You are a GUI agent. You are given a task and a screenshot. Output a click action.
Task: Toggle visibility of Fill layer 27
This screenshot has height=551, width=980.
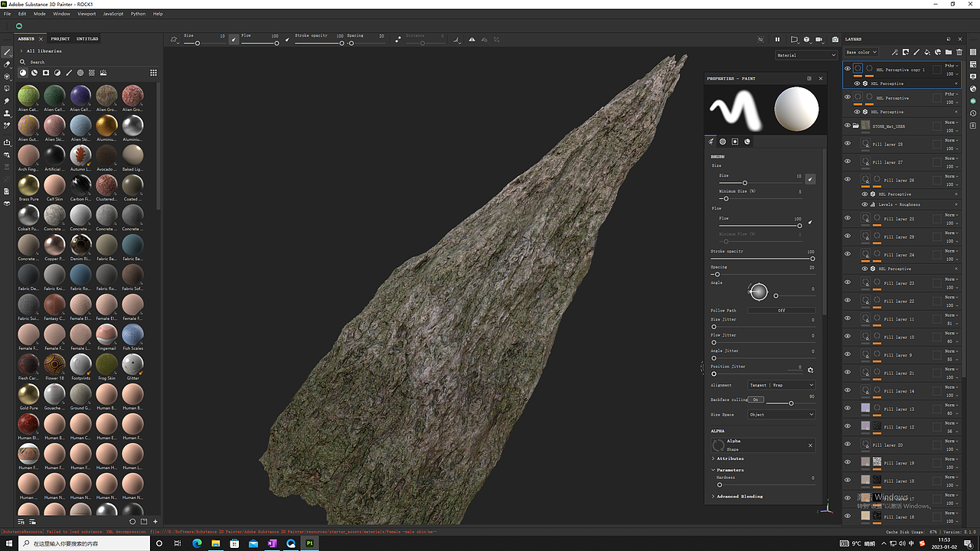tap(848, 161)
